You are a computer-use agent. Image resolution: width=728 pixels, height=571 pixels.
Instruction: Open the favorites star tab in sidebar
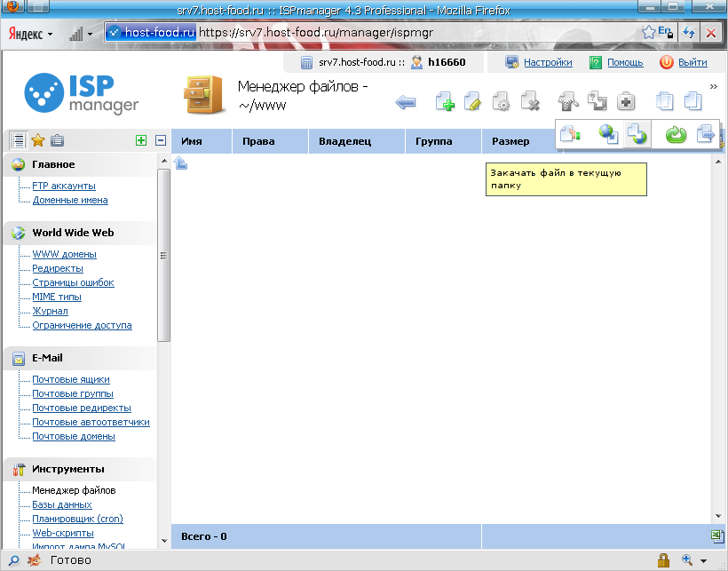(38, 140)
